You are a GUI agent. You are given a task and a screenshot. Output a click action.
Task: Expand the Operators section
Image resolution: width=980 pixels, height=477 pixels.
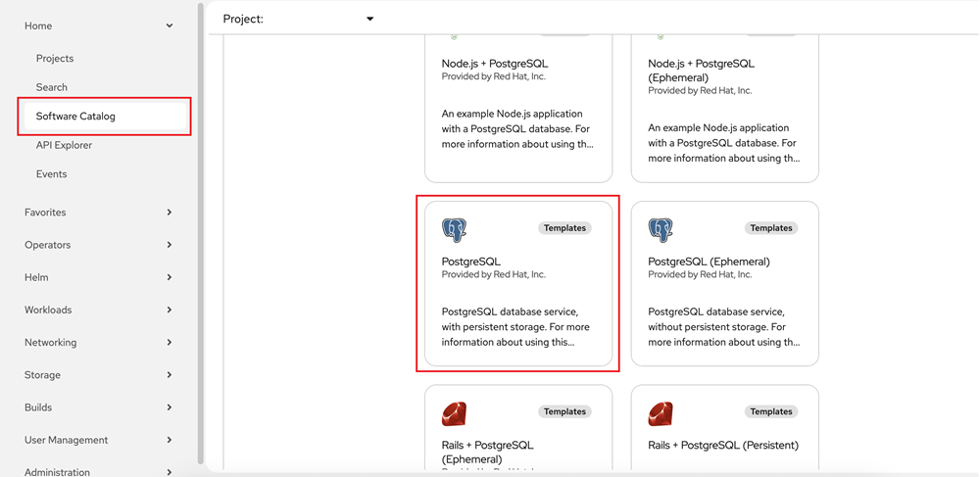[x=99, y=245]
